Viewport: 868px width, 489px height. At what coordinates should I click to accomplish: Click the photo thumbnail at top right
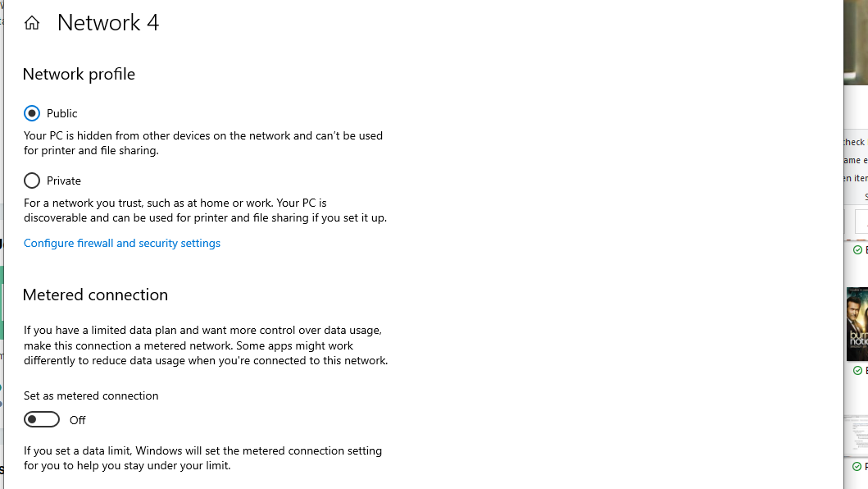[856, 41]
